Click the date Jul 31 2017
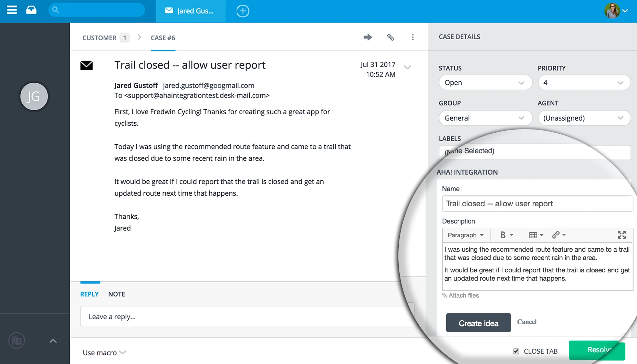Image resolution: width=637 pixels, height=364 pixels. 378,64
